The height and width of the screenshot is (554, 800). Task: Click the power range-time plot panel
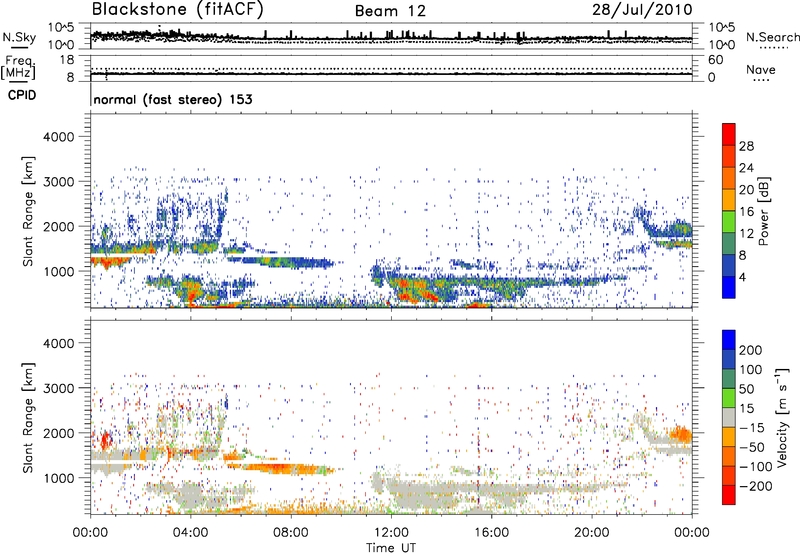coord(391,211)
